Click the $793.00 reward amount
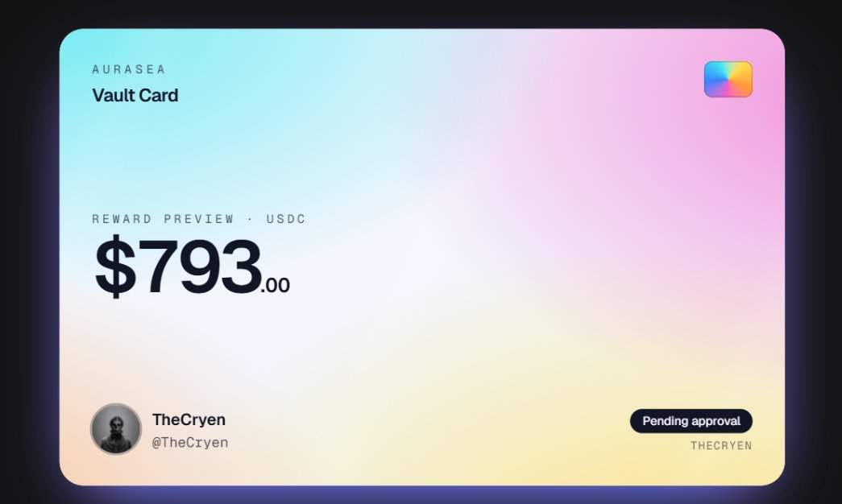Screen dimensions: 842x504 (193, 266)
